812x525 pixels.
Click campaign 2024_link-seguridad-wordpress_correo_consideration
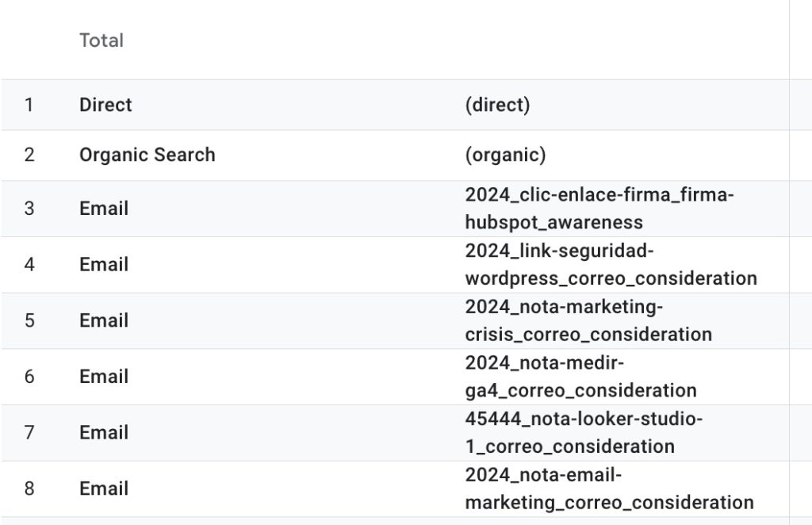tap(611, 265)
